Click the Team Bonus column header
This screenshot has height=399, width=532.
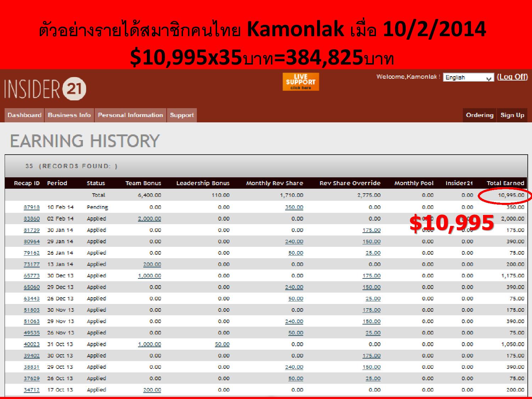(x=143, y=183)
